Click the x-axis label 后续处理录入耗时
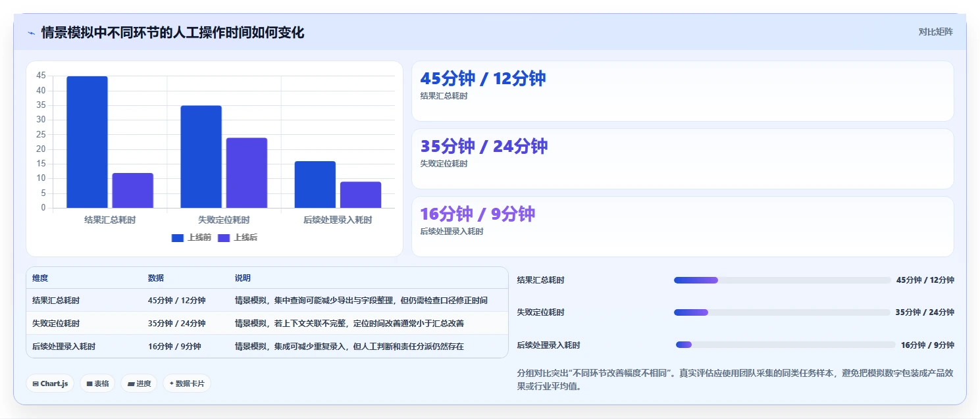 point(338,220)
